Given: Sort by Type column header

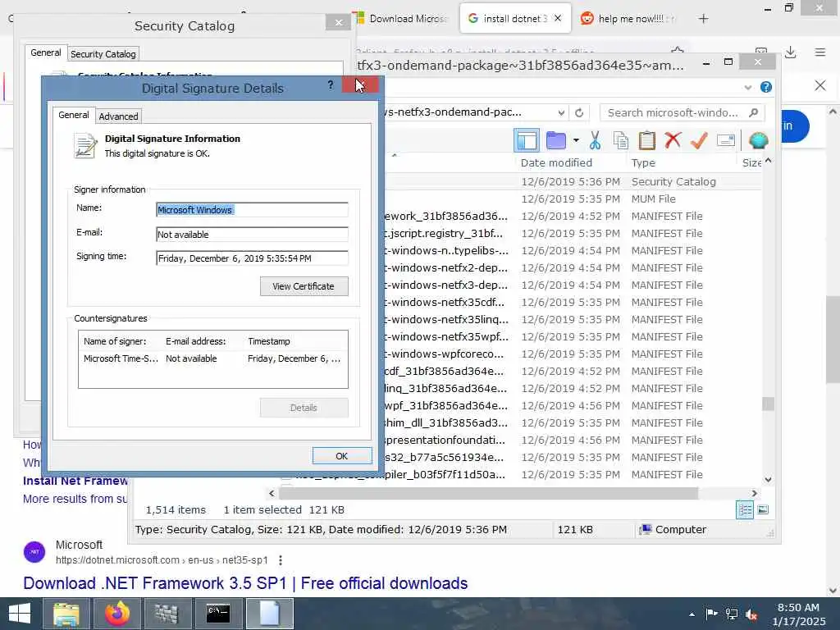Looking at the screenshot, I should (643, 163).
